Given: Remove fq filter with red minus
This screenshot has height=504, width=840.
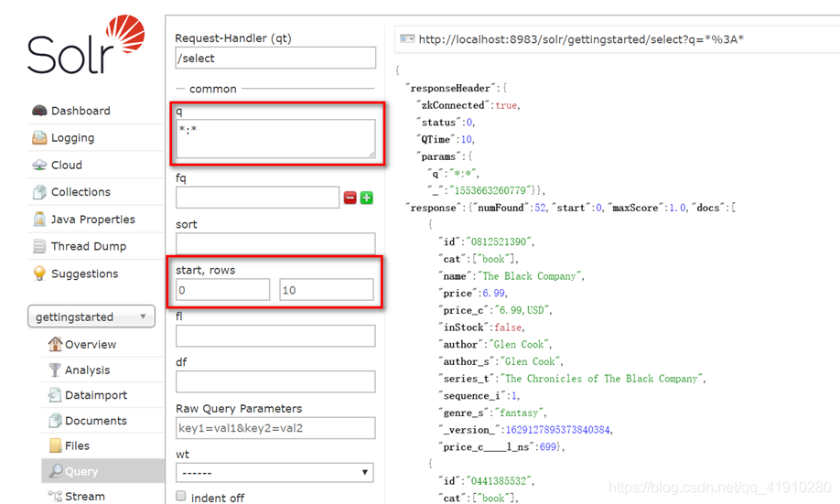Looking at the screenshot, I should click(x=350, y=198).
